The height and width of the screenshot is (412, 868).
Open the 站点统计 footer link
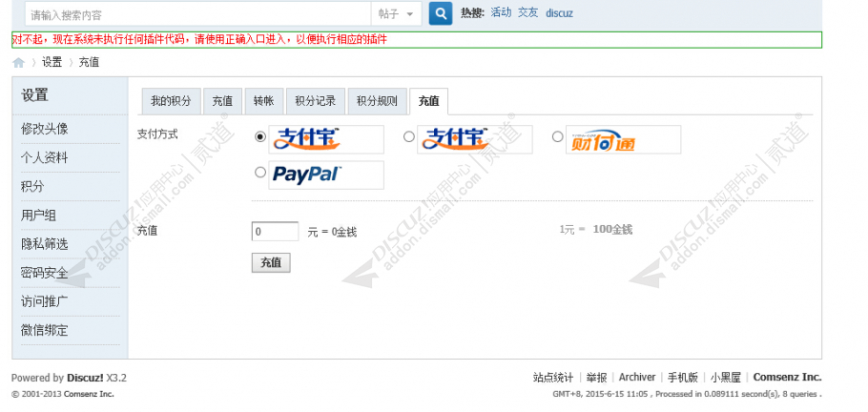pos(553,378)
